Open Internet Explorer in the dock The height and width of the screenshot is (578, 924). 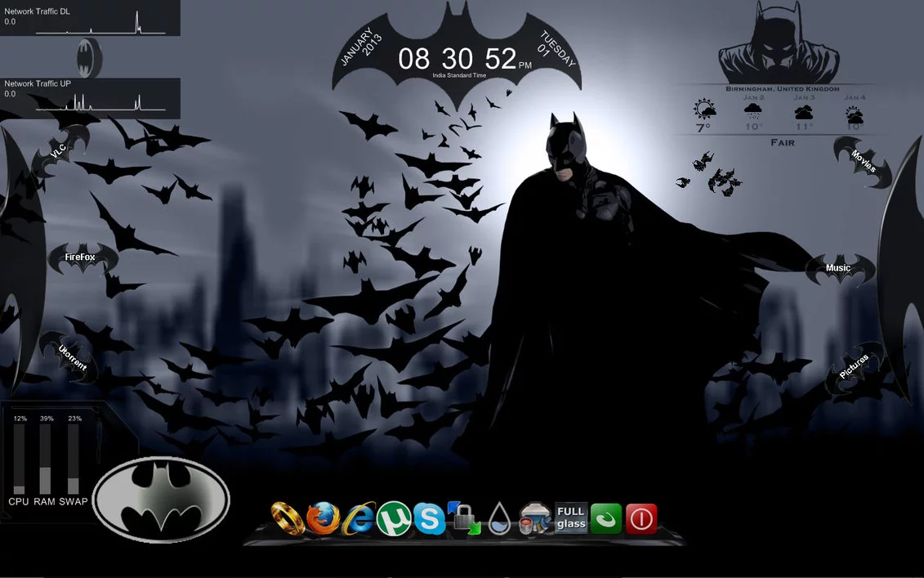(358, 518)
